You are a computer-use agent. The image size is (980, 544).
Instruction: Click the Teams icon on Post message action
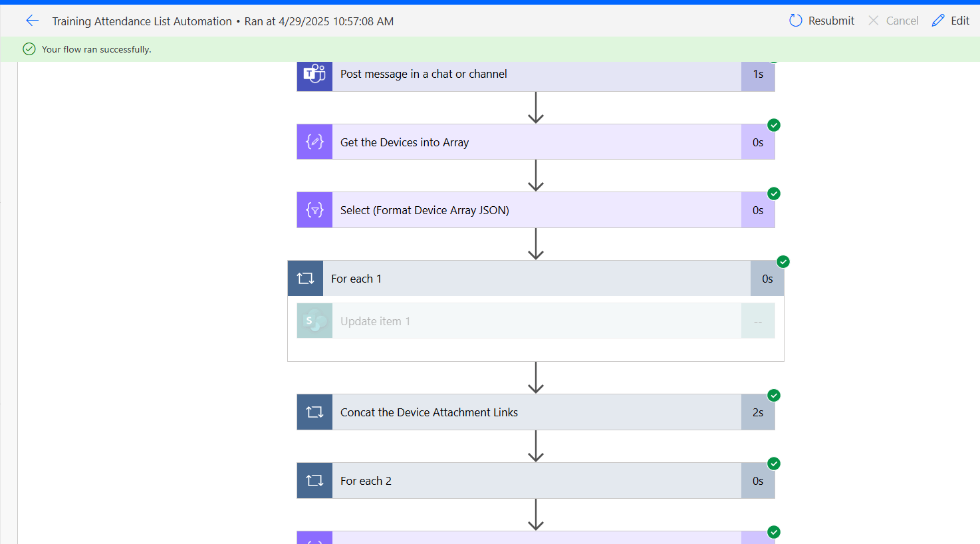(314, 76)
